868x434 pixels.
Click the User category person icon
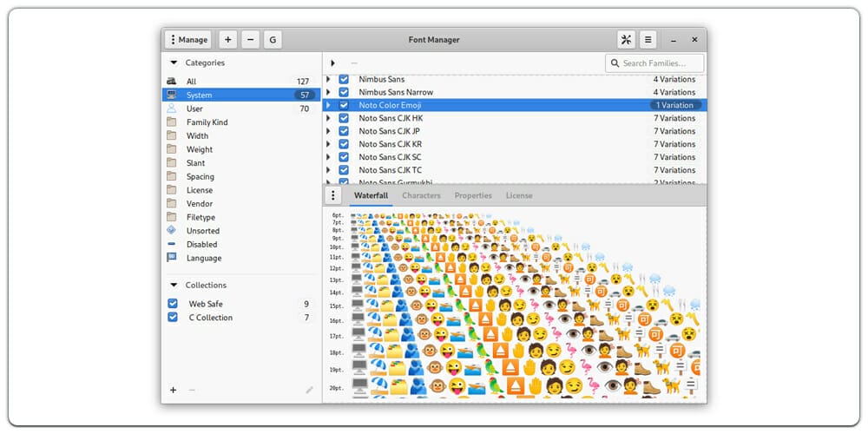point(172,108)
